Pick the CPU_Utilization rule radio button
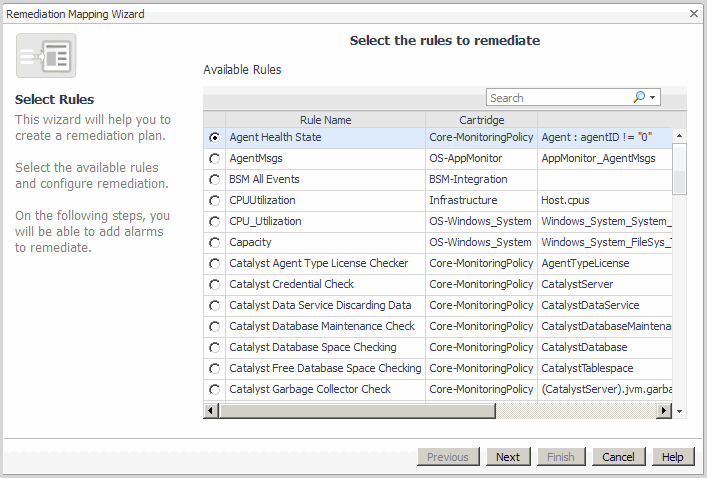The height and width of the screenshot is (478, 707). coord(214,221)
